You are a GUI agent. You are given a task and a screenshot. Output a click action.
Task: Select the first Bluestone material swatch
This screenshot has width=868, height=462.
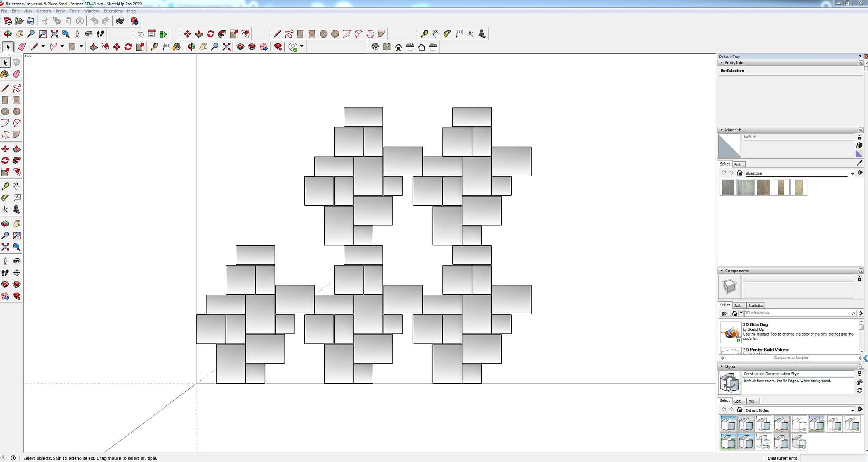point(728,187)
